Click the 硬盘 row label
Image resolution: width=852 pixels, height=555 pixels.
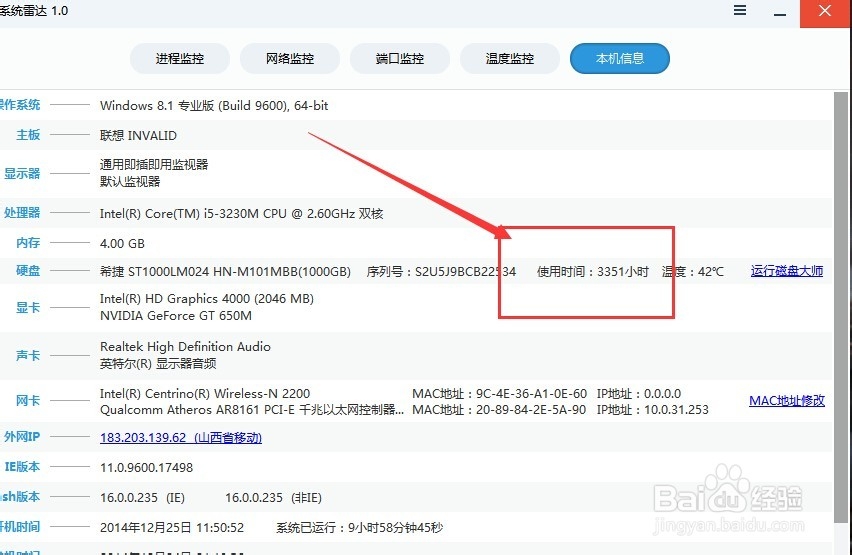[28, 270]
